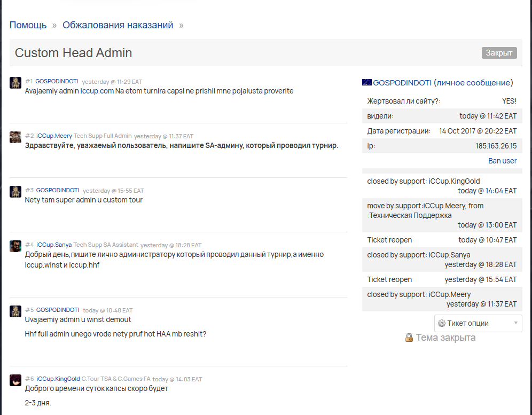Open Обжалования наказаний breadcrumb
532x415 pixels.
[x=118, y=25]
